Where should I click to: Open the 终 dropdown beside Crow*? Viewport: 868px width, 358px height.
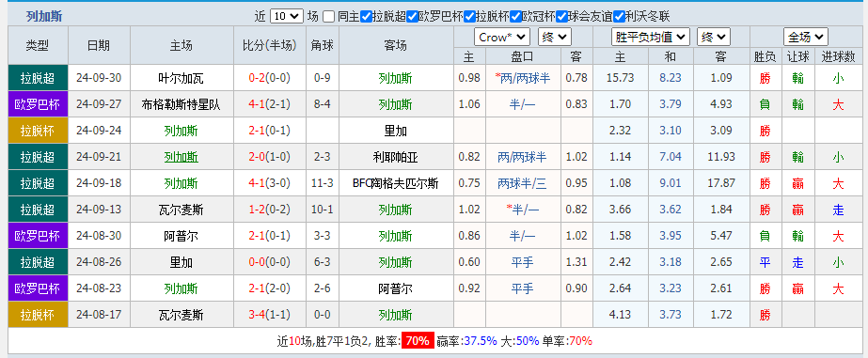555,37
